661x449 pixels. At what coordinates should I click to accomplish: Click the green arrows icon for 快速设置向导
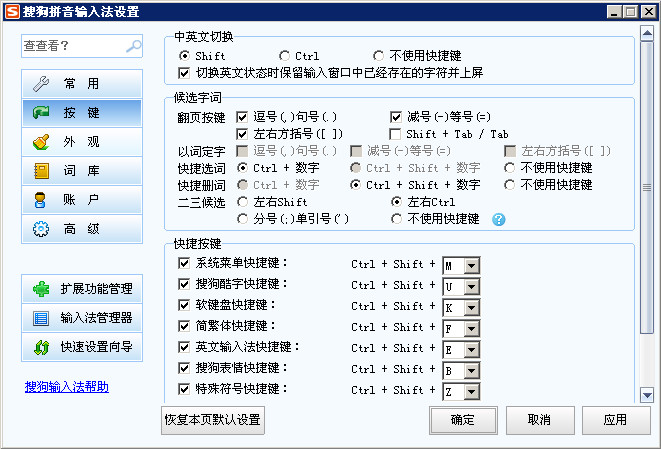pyautogui.click(x=42, y=347)
